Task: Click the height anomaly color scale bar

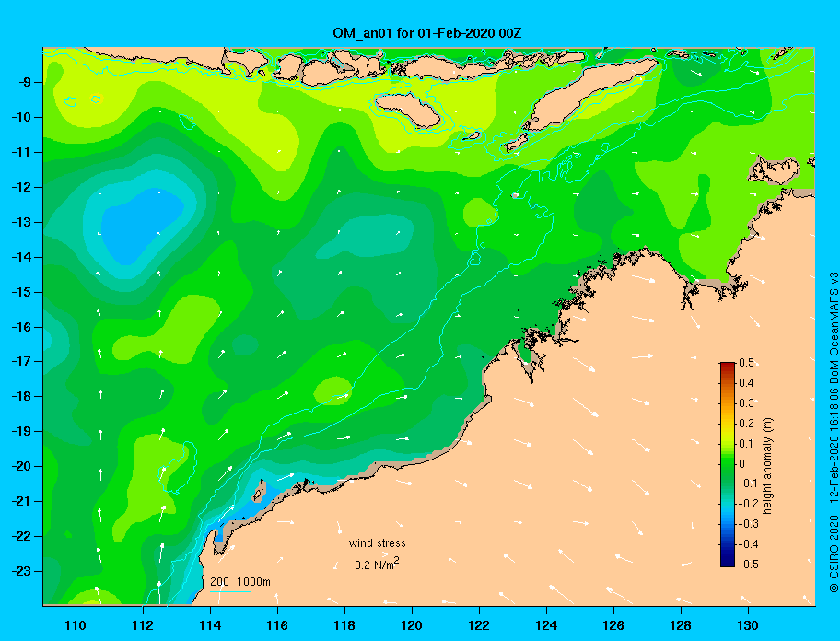Action: [x=728, y=464]
